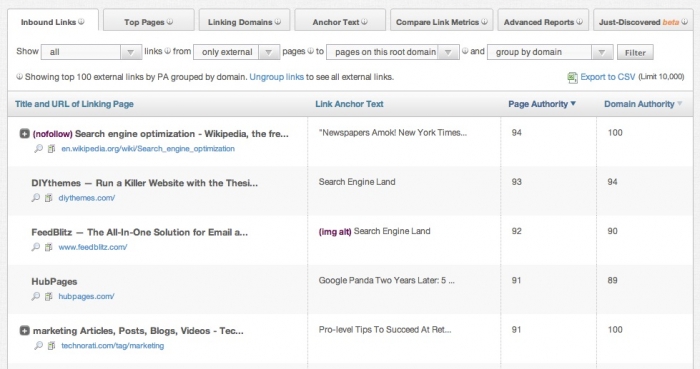Open the Inbound Links tab
The width and height of the screenshot is (700, 369).
pos(53,21)
